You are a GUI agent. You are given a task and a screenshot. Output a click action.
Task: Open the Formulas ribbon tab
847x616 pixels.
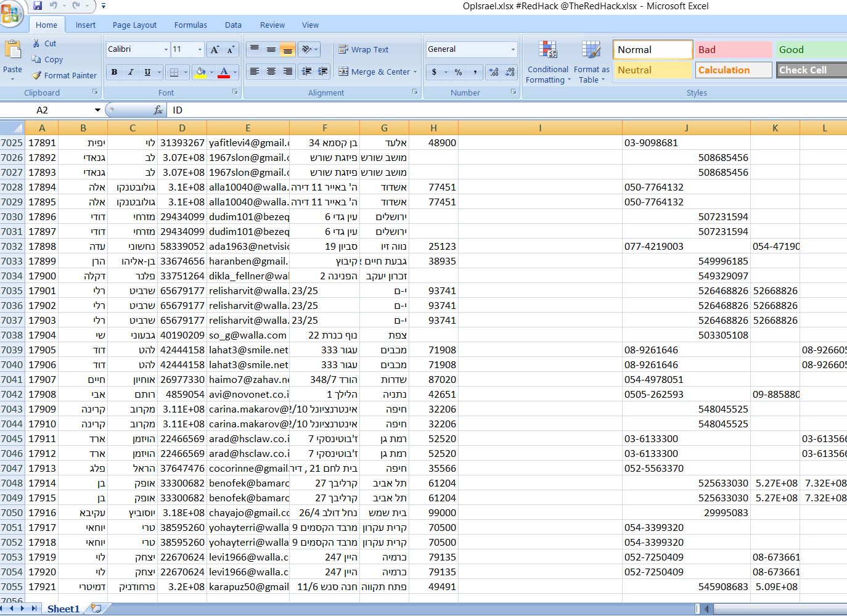(190, 25)
